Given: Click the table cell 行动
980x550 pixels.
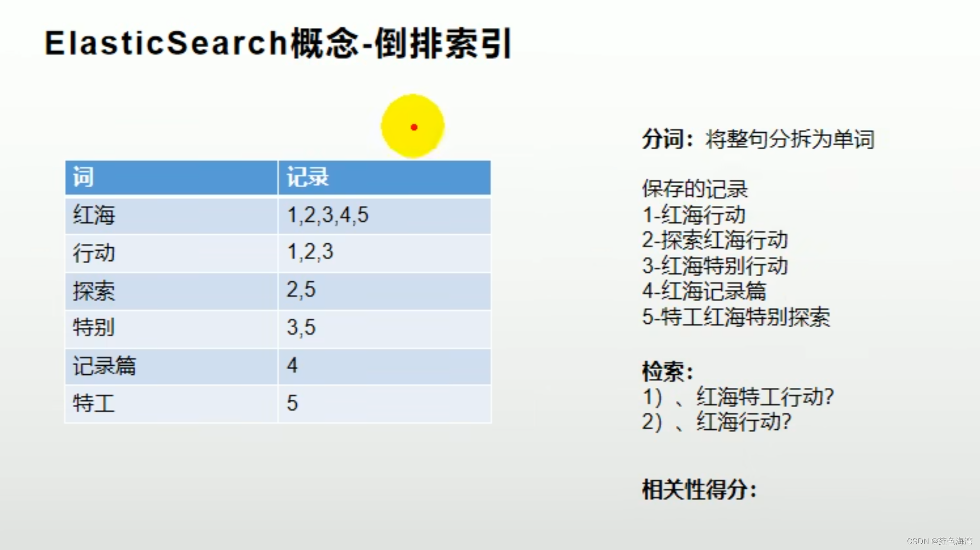Looking at the screenshot, I should point(171,253).
